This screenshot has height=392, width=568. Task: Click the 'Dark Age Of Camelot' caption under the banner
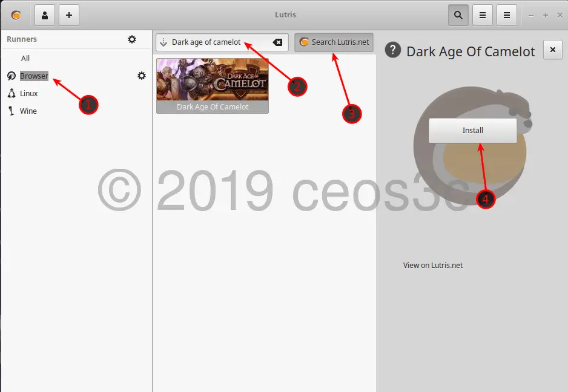pyautogui.click(x=213, y=107)
